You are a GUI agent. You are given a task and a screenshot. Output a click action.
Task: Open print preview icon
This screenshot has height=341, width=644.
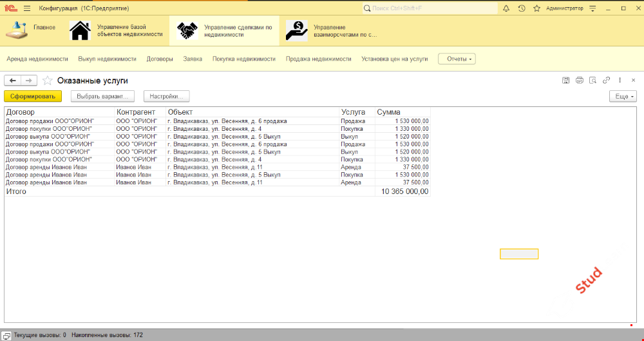tap(592, 81)
